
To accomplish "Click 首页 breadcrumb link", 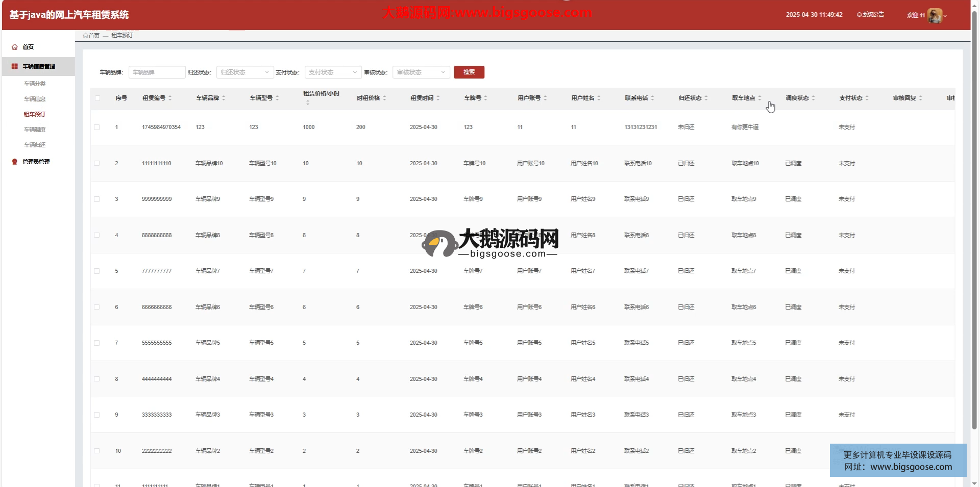I will point(94,36).
